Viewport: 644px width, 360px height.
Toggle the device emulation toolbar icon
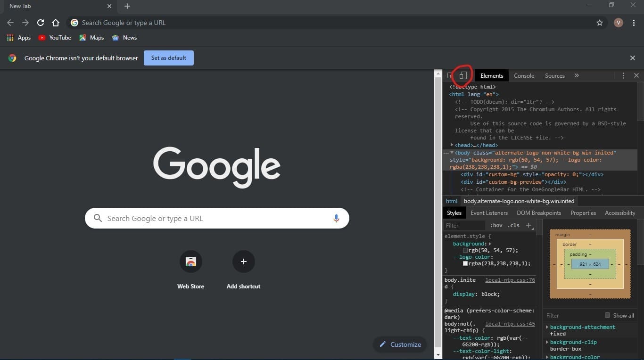pos(462,75)
